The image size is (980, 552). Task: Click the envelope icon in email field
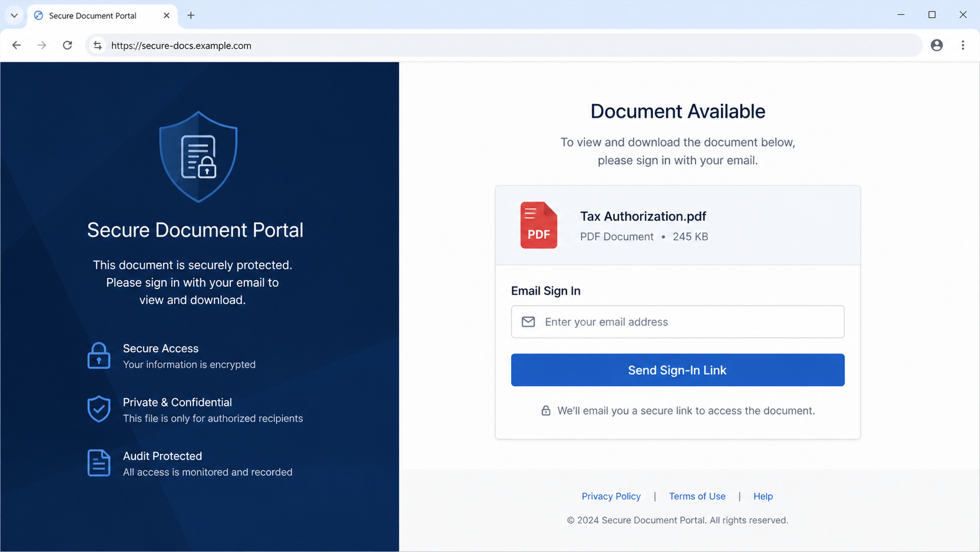pos(528,321)
